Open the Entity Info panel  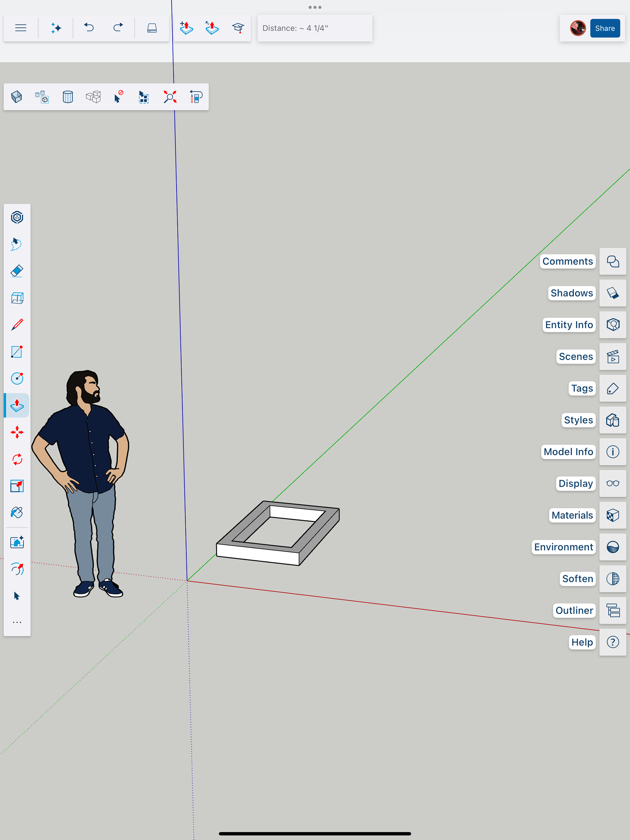612,325
